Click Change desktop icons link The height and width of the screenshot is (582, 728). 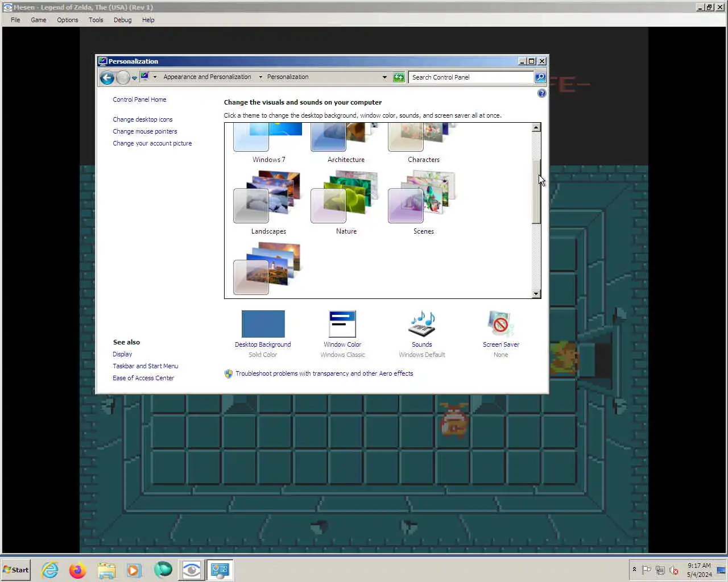click(142, 119)
